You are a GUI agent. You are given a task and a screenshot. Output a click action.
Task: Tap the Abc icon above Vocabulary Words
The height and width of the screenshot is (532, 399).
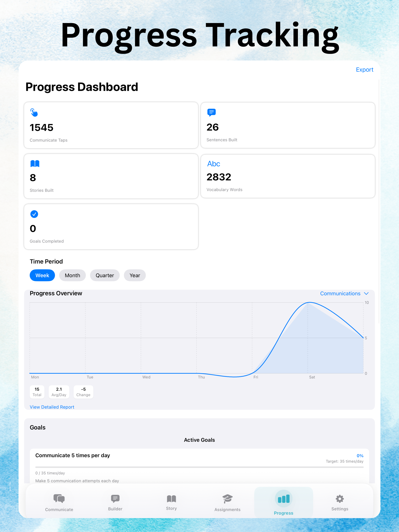click(x=214, y=164)
